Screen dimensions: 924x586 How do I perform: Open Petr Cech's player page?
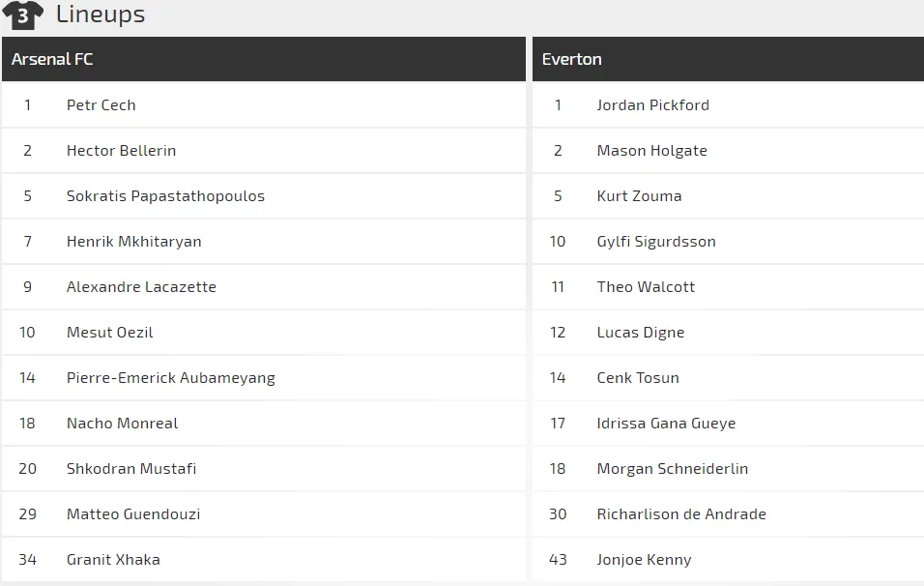pyautogui.click(x=101, y=105)
